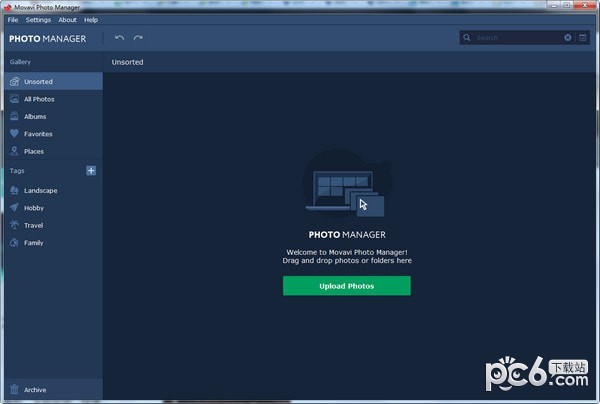Open the File menu
The width and height of the screenshot is (600, 404).
pyautogui.click(x=13, y=20)
